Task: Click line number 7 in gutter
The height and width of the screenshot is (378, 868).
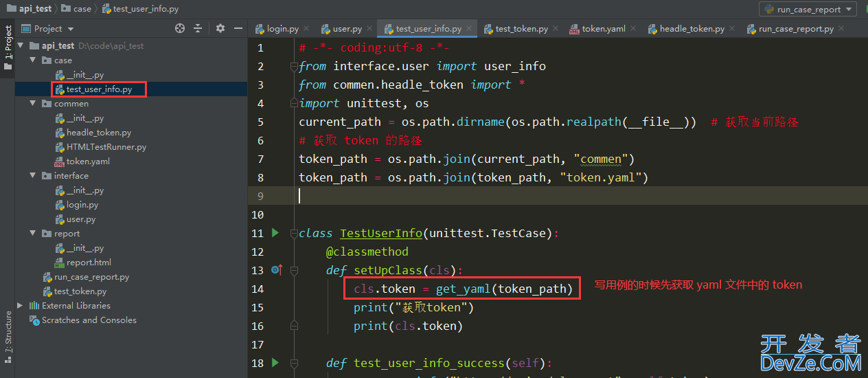Action: coord(260,159)
